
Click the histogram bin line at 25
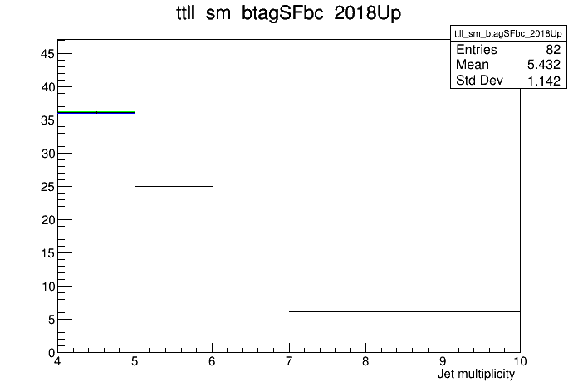click(174, 186)
